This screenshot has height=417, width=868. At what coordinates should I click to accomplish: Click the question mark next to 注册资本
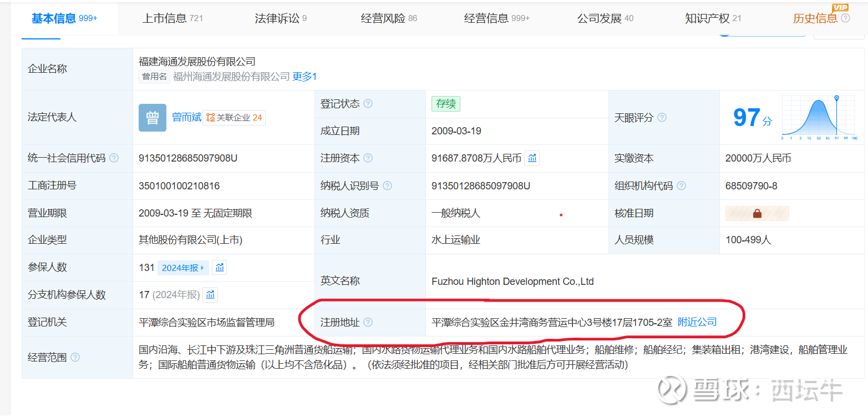pos(368,158)
